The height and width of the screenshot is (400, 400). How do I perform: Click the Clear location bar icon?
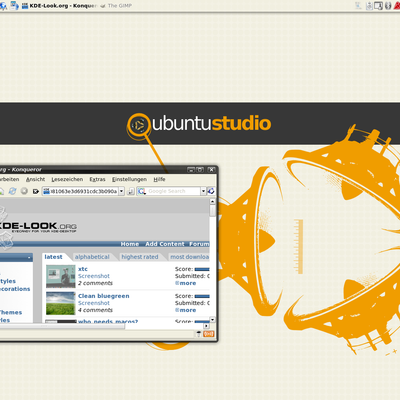tap(36, 191)
